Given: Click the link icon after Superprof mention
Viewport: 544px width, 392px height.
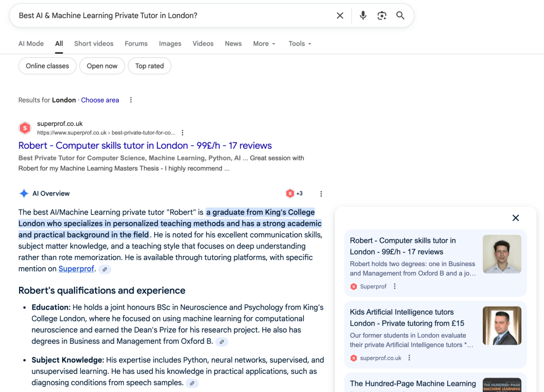Looking at the screenshot, I should [x=105, y=269].
